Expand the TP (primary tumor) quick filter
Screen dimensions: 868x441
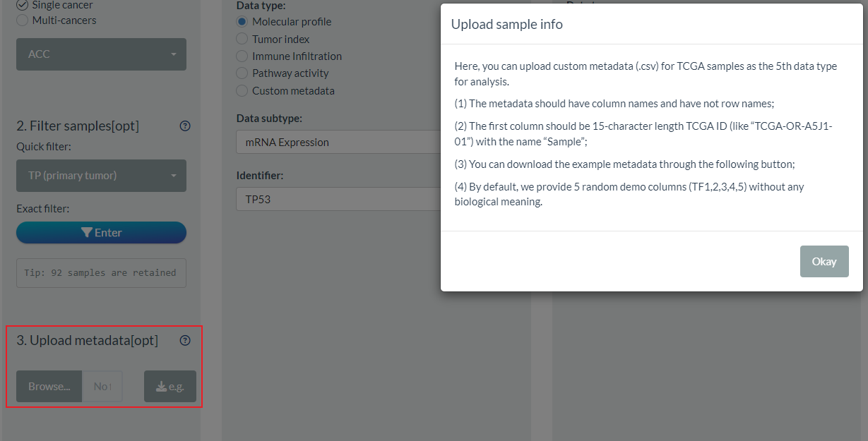point(101,176)
